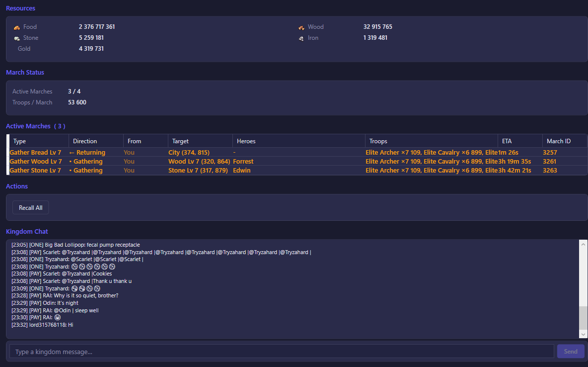
Task: Click the Direction column header
Action: pyautogui.click(x=96, y=141)
